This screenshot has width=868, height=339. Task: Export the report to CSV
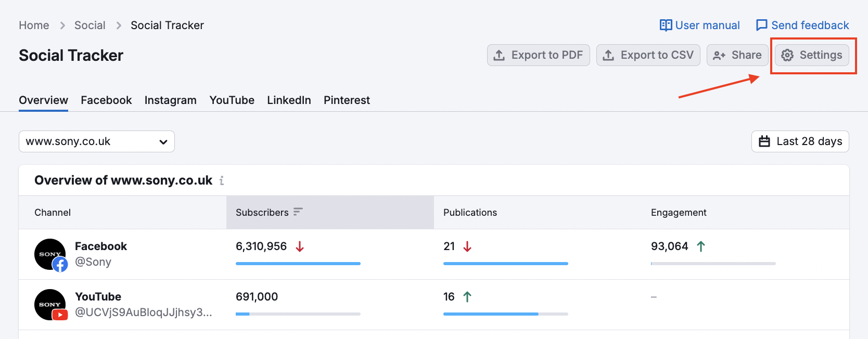[648, 55]
